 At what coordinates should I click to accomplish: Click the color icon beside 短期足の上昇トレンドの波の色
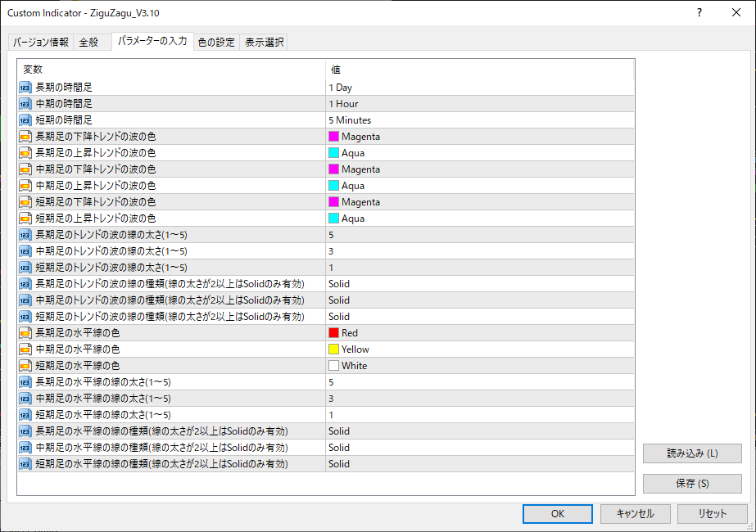pyautogui.click(x=25, y=219)
